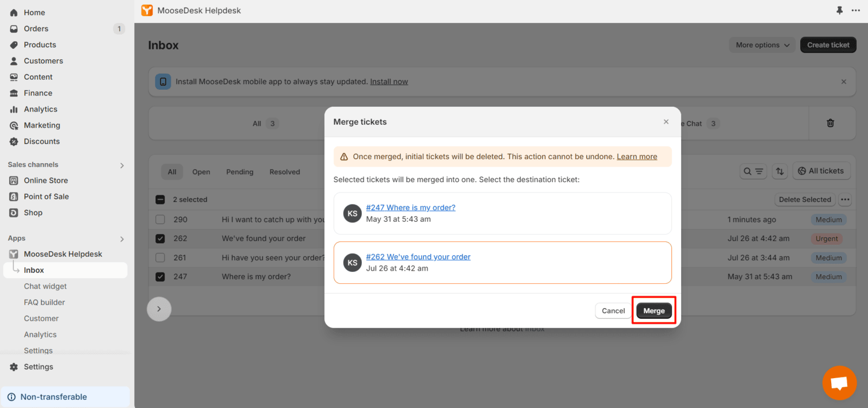Select the All filter tab
This screenshot has height=408, width=868.
[x=172, y=172]
